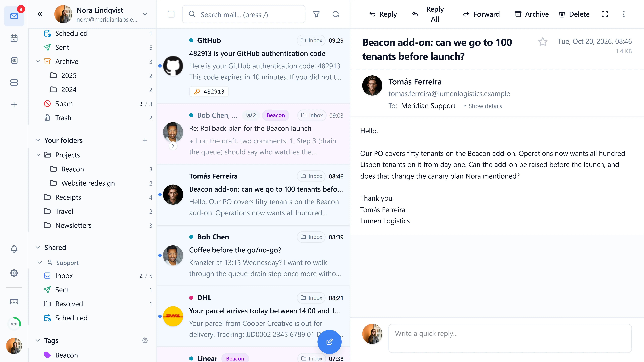
Task: Expand Show details for recipients
Action: click(482, 106)
